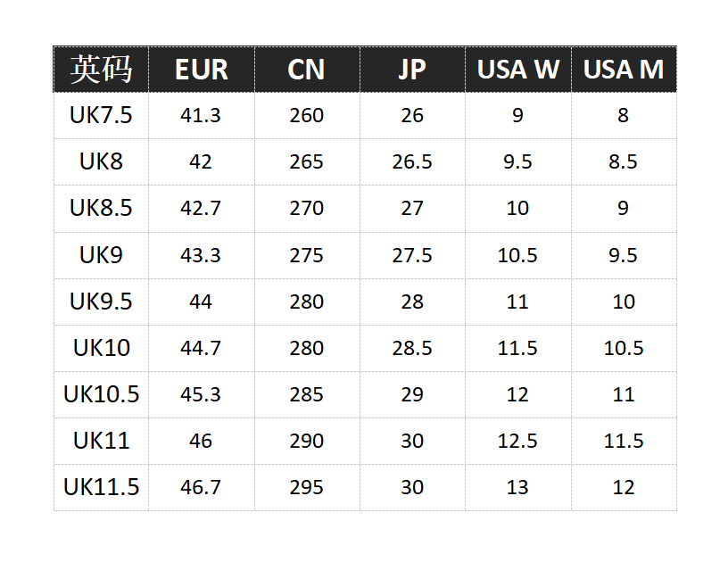Select USA W 11.5 cell in UK10 row
The image size is (728, 562).
click(518, 348)
